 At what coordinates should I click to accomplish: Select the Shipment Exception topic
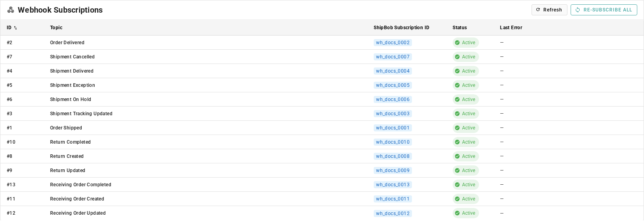tap(73, 85)
